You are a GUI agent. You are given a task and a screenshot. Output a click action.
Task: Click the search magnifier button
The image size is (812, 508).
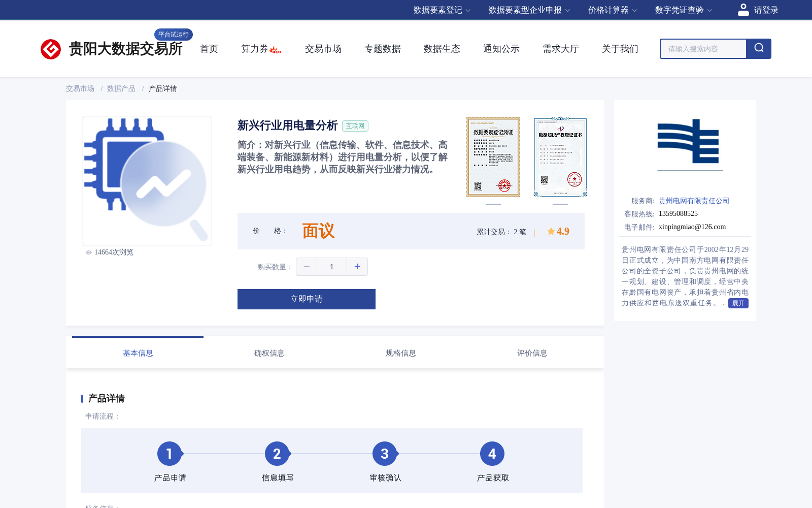click(x=759, y=49)
